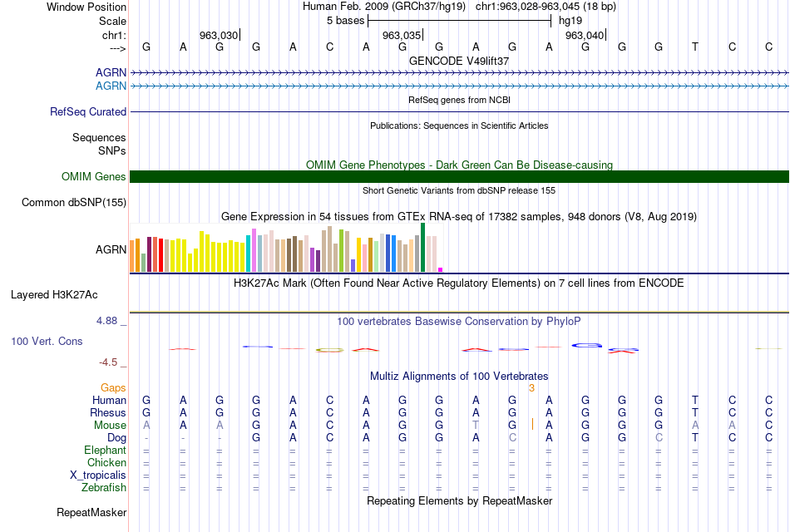The width and height of the screenshot is (790, 532).
Task: Click the 4.88 upper PhyloP scale value
Action: click(x=106, y=320)
